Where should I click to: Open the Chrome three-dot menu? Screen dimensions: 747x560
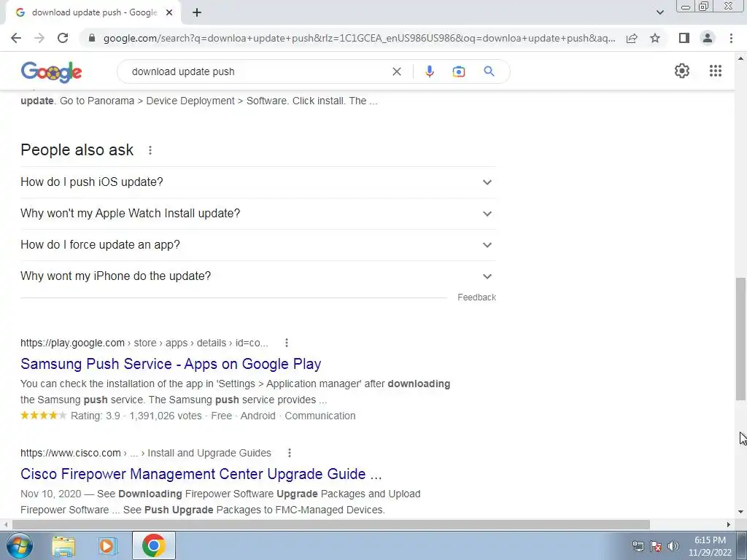click(x=731, y=38)
